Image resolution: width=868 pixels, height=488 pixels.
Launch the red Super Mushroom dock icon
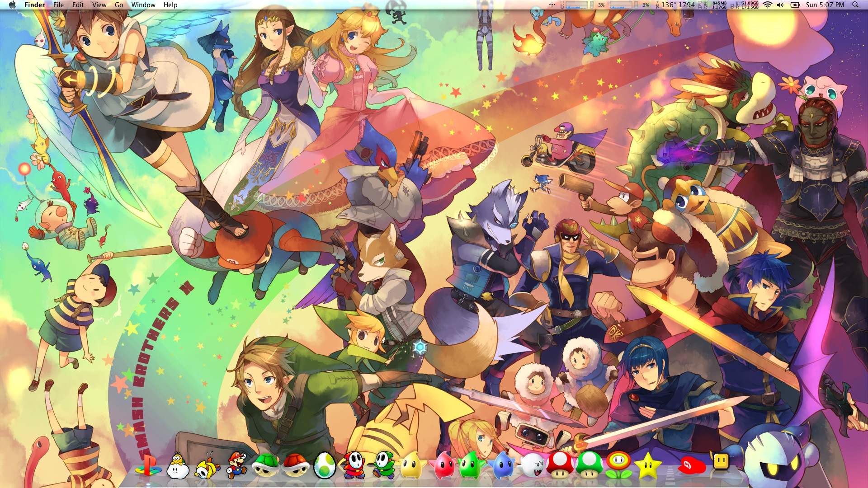coord(560,465)
